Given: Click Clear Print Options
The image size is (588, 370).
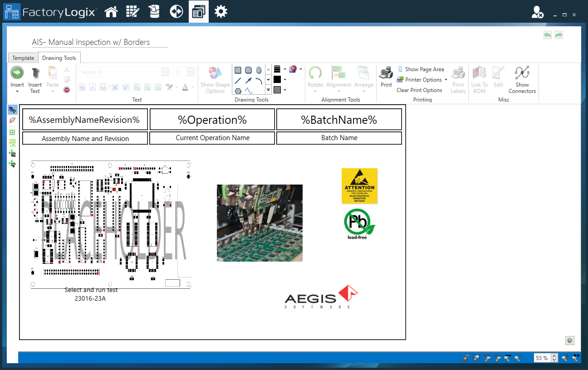Looking at the screenshot, I should coord(419,90).
